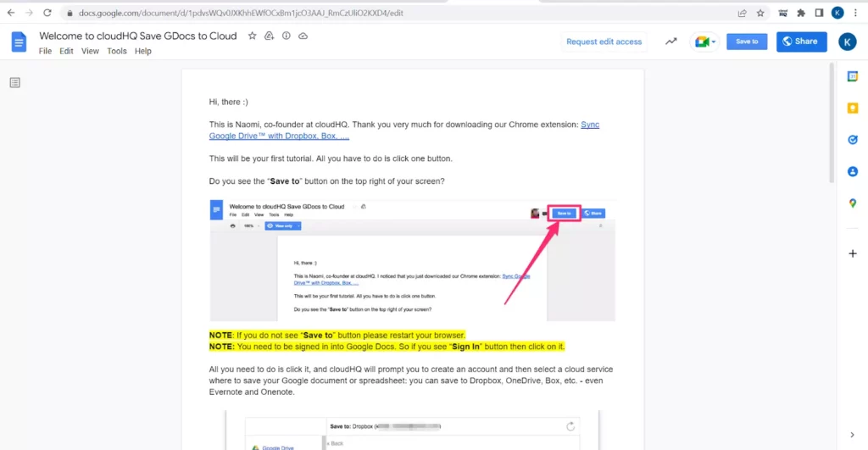868x450 pixels.
Task: Open the browser extensions puzzle icon
Action: click(x=801, y=14)
